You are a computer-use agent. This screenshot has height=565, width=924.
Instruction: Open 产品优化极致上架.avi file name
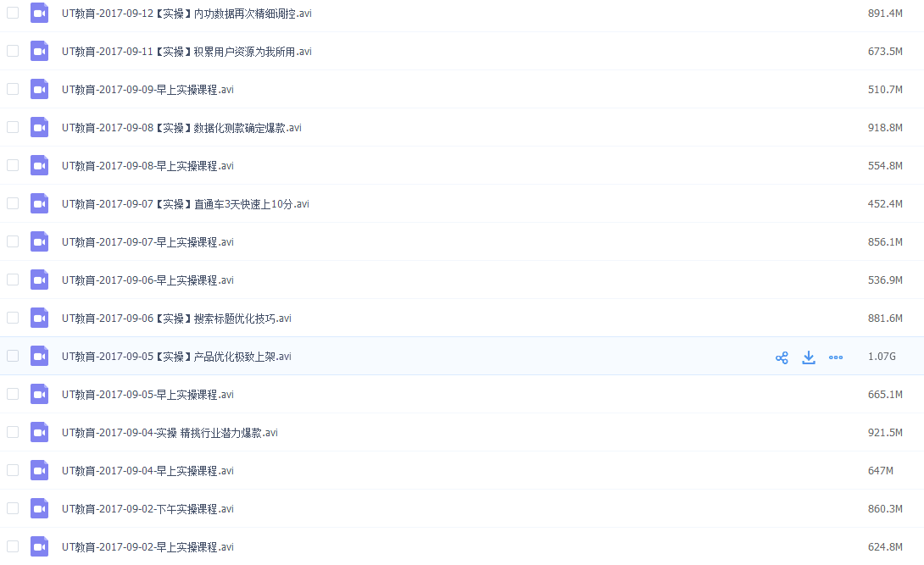click(x=177, y=357)
